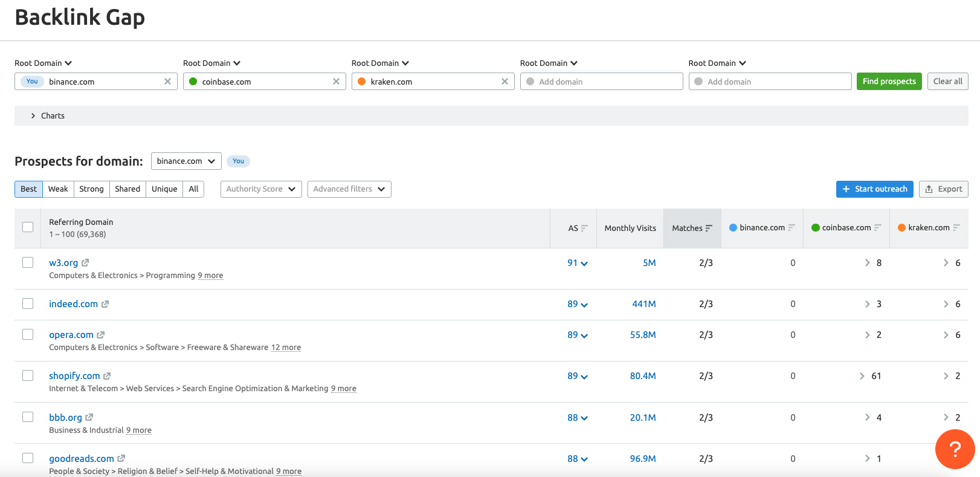Check the bbb.org row checkbox
The image size is (980, 477).
[28, 417]
